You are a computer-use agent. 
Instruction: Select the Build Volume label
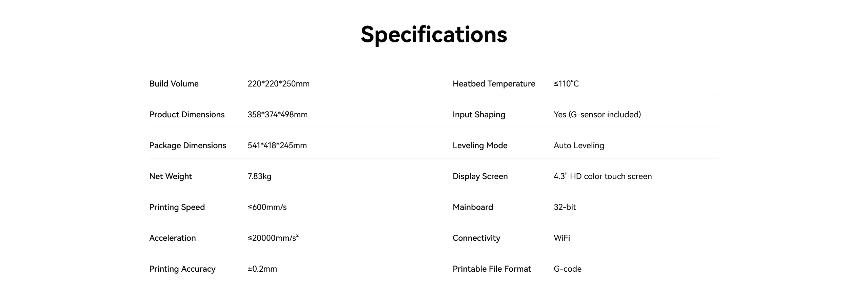[x=174, y=84]
